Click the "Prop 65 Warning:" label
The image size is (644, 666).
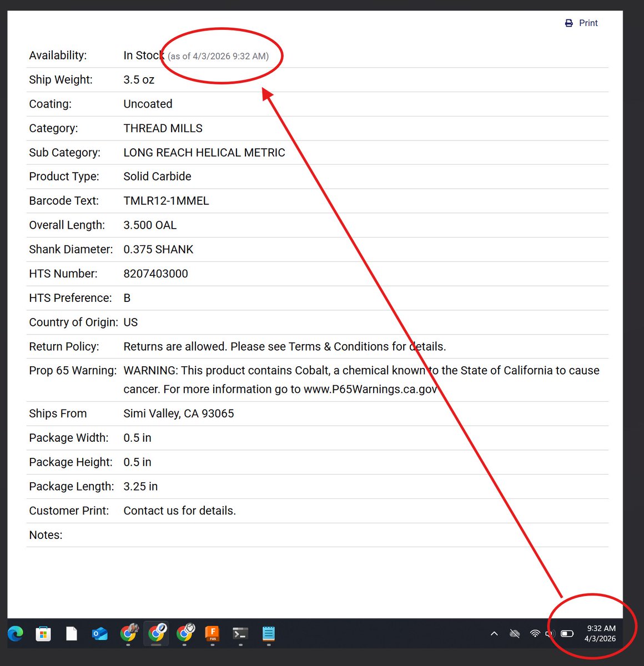[73, 371]
